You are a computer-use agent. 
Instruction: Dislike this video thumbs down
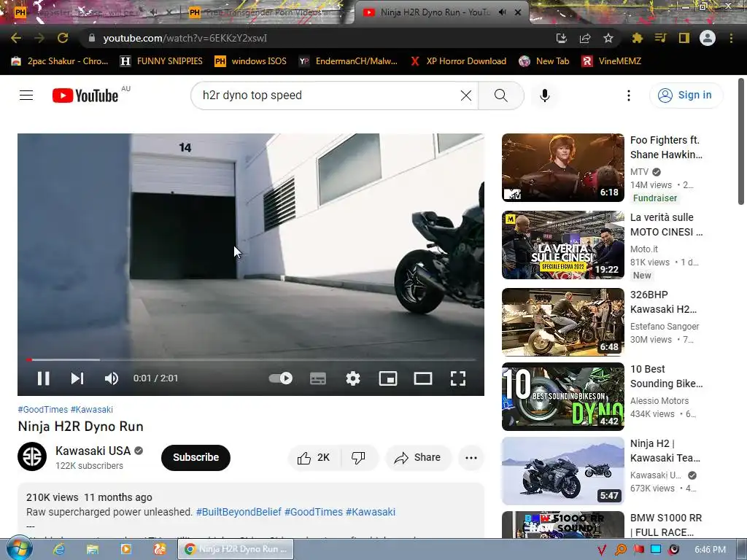click(359, 458)
